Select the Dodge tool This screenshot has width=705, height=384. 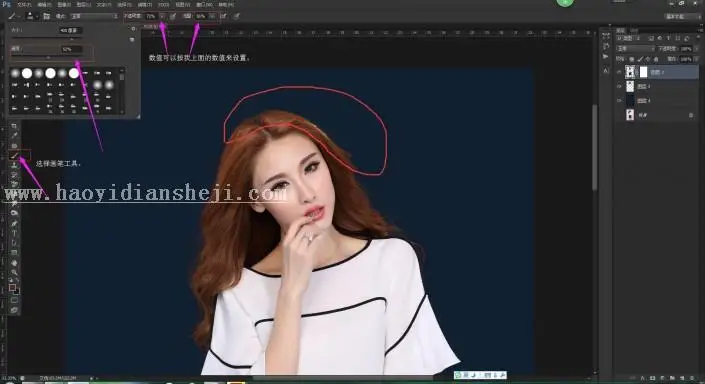click(14, 213)
